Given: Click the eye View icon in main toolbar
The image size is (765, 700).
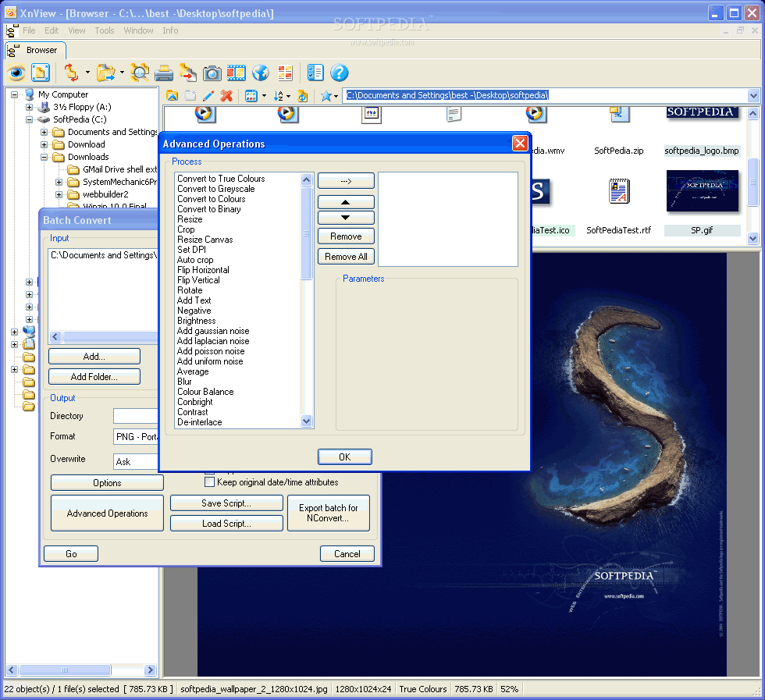Looking at the screenshot, I should pyautogui.click(x=16, y=73).
